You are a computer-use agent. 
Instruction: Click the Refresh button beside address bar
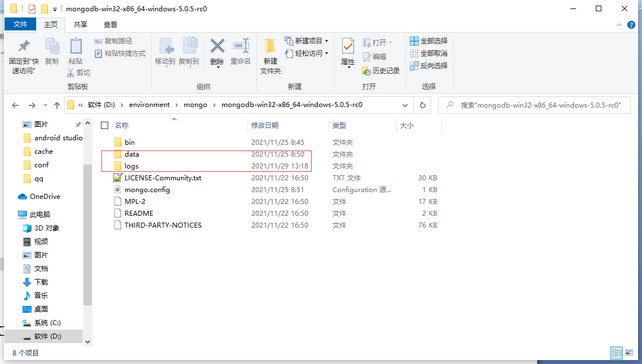(423, 105)
